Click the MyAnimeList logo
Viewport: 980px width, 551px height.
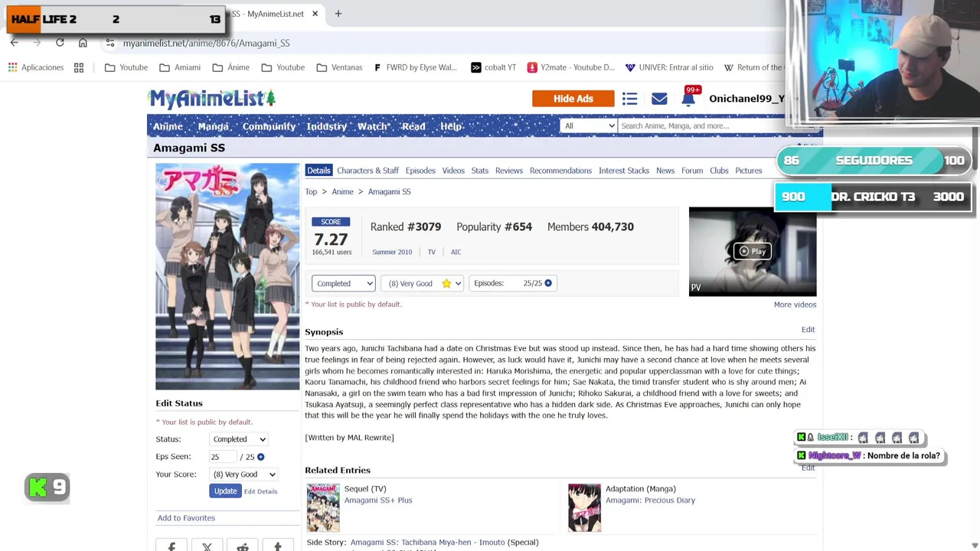pos(212,99)
